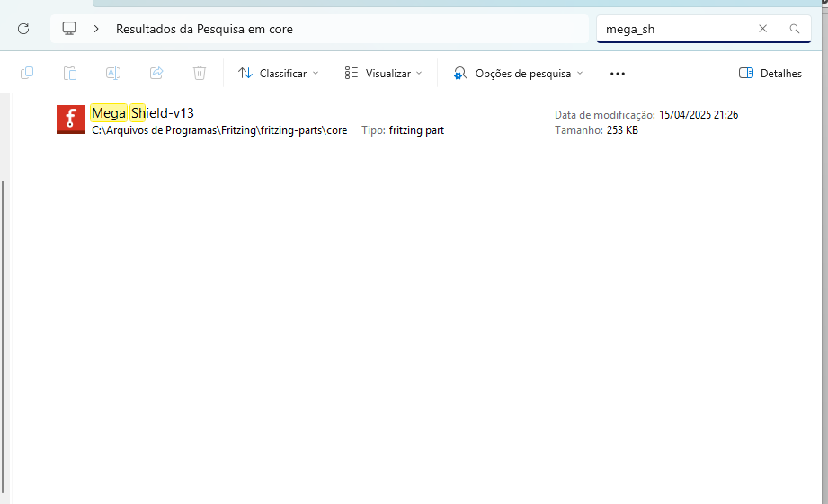Open the three-dots more options menu
The width and height of the screenshot is (828, 504).
click(618, 74)
